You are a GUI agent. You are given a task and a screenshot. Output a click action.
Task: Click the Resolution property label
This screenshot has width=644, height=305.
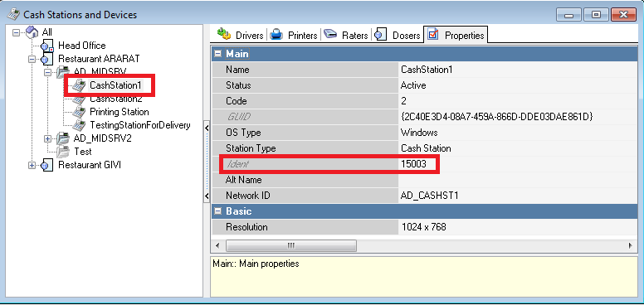click(x=246, y=227)
